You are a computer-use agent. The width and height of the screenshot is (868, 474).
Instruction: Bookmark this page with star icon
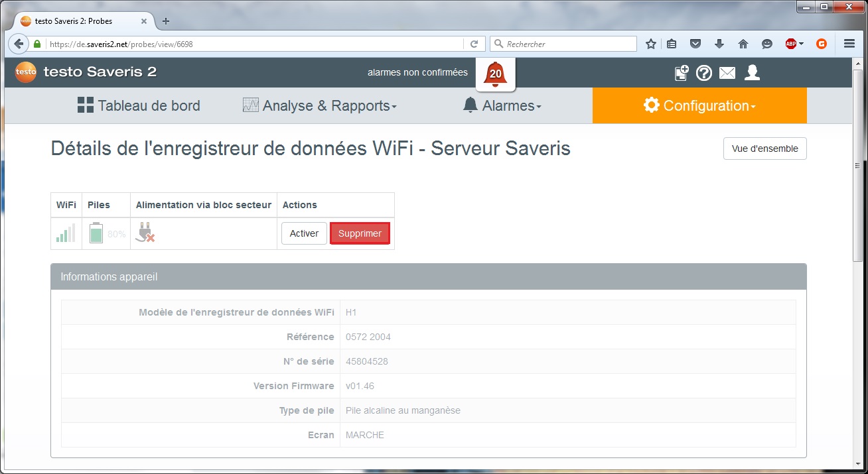(651, 44)
